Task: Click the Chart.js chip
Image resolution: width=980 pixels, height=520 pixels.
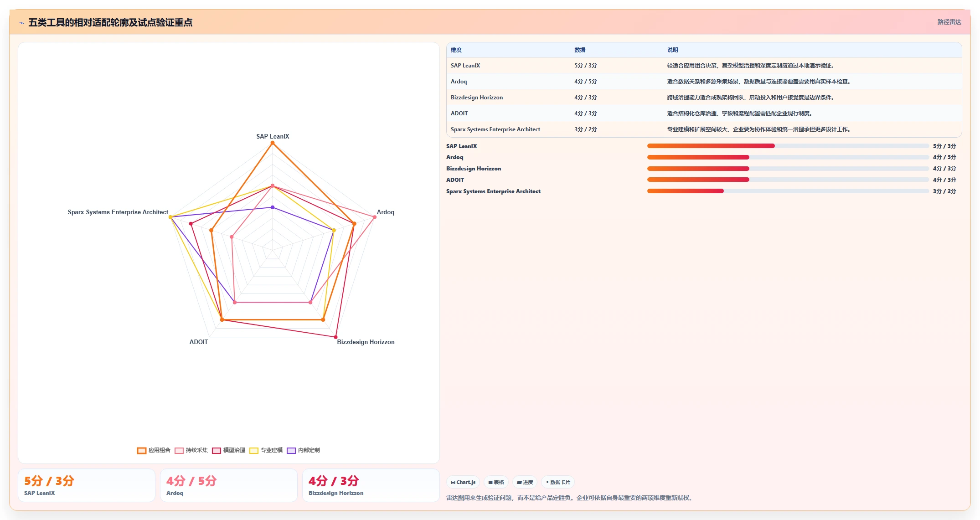Action: point(463,482)
